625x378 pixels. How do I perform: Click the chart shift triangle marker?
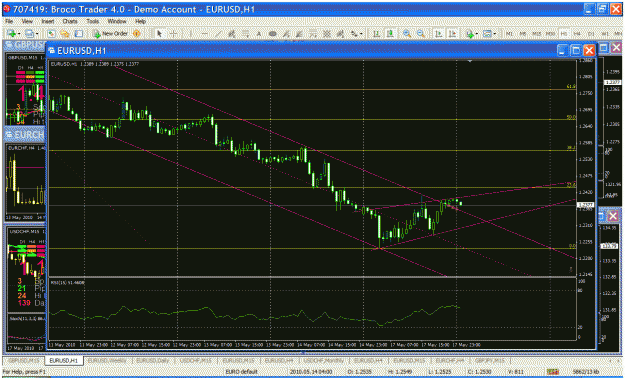470,61
